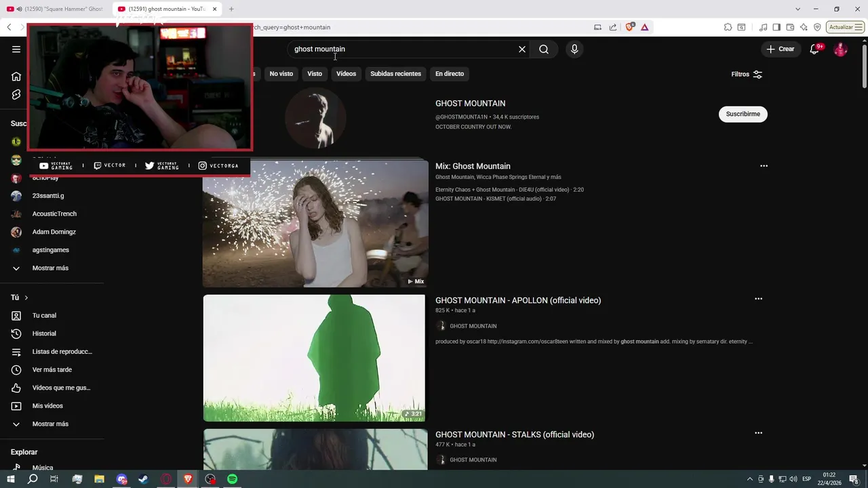868x488 pixels.
Task: Click the Windows Start button
Action: [x=11, y=479]
